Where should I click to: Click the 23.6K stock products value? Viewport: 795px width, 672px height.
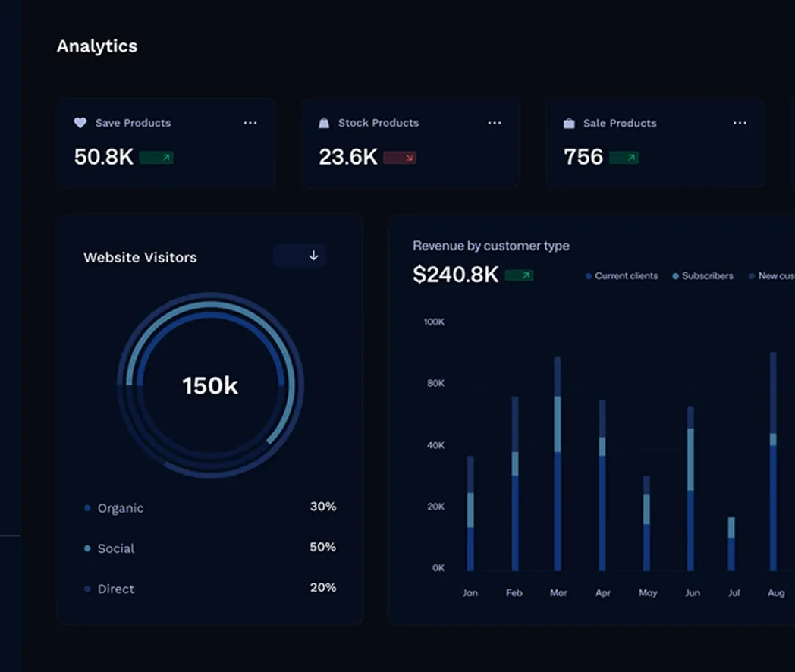(348, 157)
